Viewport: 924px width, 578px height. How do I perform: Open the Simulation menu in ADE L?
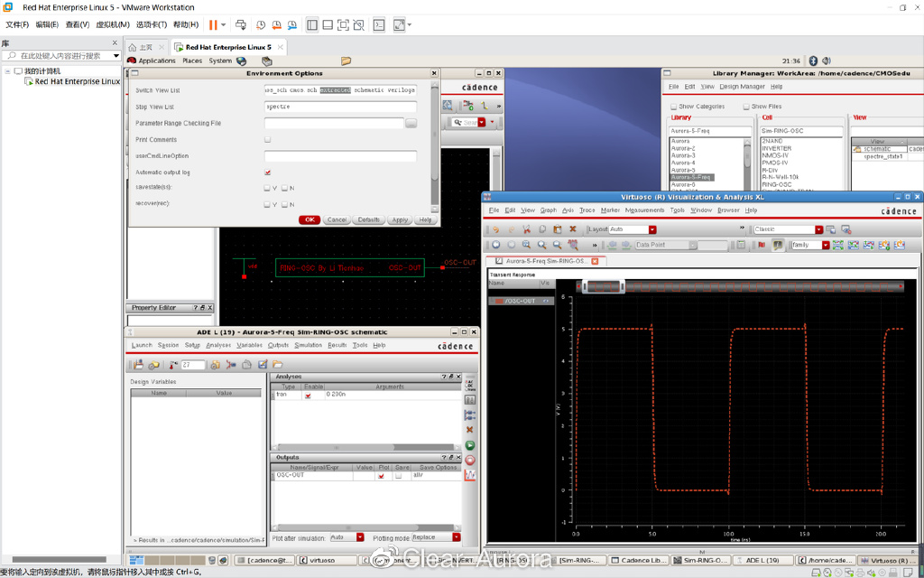(x=309, y=345)
